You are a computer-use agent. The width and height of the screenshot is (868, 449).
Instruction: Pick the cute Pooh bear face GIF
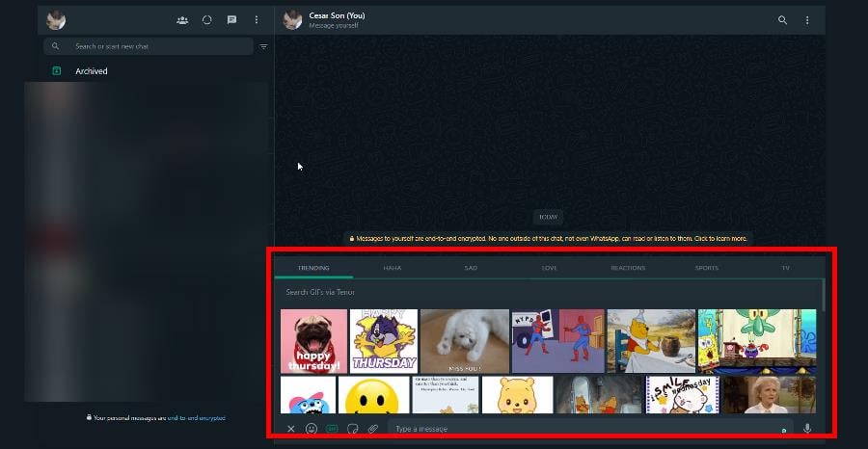pyautogui.click(x=517, y=395)
